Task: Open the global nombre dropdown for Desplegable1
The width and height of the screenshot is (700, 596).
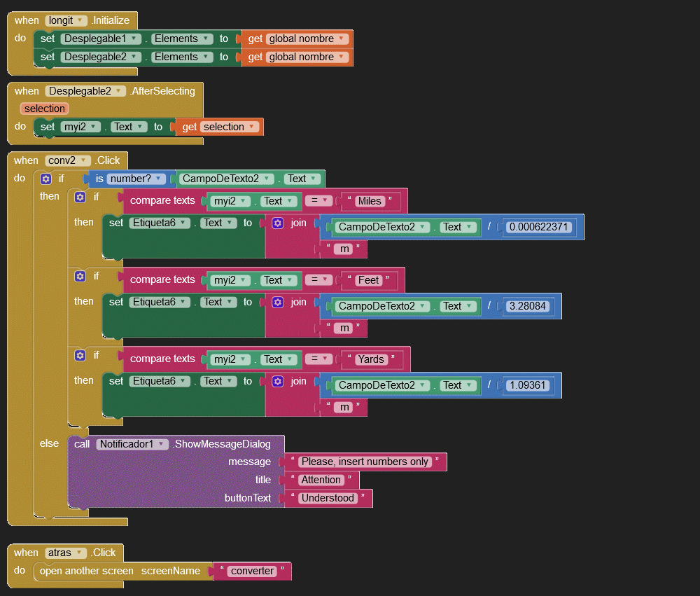Action: 342,39
